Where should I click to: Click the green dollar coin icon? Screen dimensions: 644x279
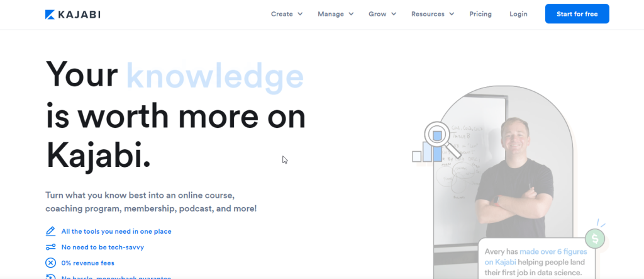[595, 238]
